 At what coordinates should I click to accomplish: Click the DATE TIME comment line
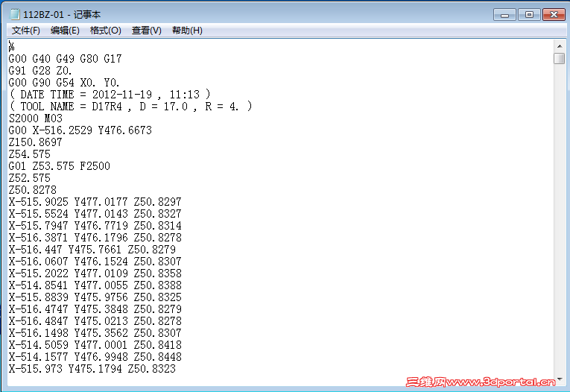110,95
